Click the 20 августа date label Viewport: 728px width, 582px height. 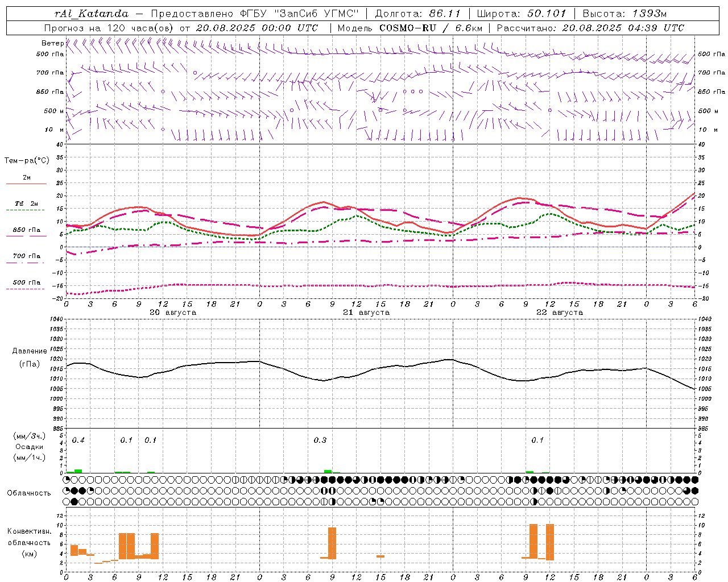pos(173,313)
